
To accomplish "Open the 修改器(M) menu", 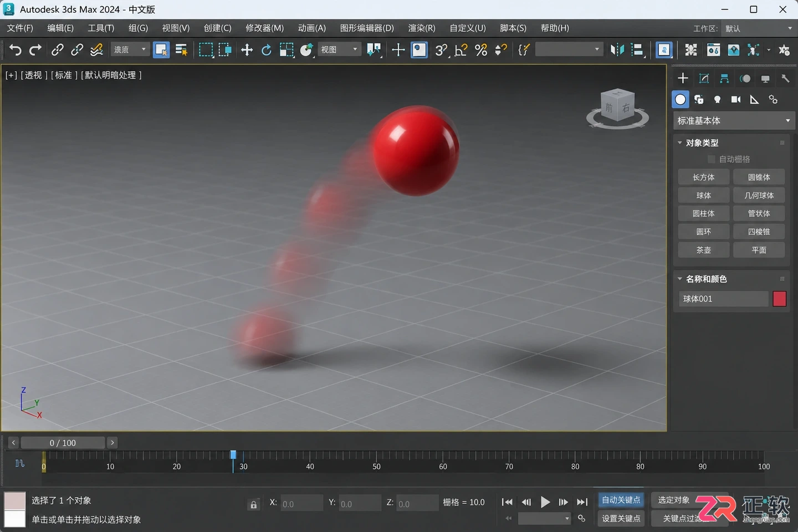I will (x=265, y=28).
